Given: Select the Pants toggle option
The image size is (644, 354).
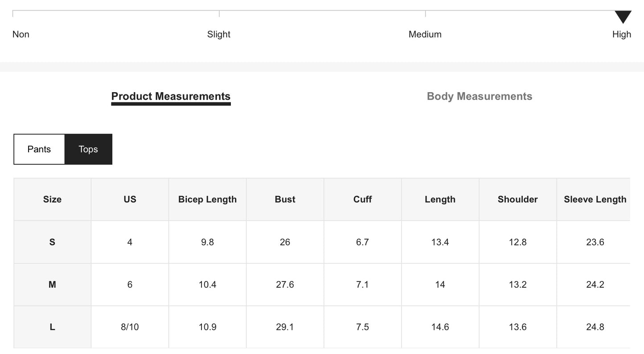Looking at the screenshot, I should (x=39, y=149).
